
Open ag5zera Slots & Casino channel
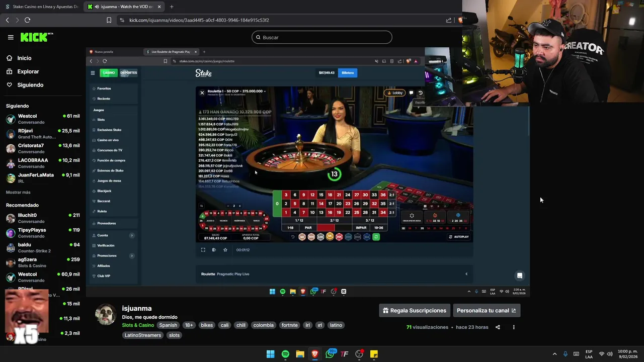pyautogui.click(x=43, y=262)
